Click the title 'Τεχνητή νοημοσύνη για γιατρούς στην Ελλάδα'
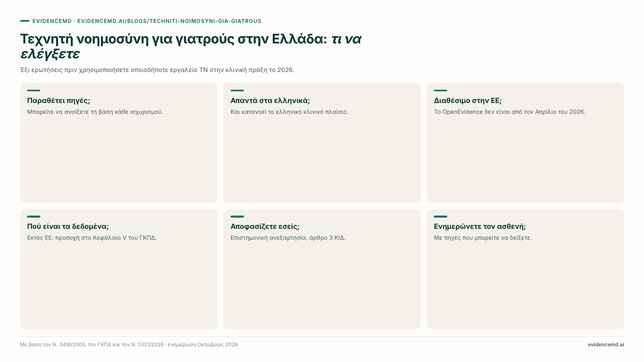 173,39
